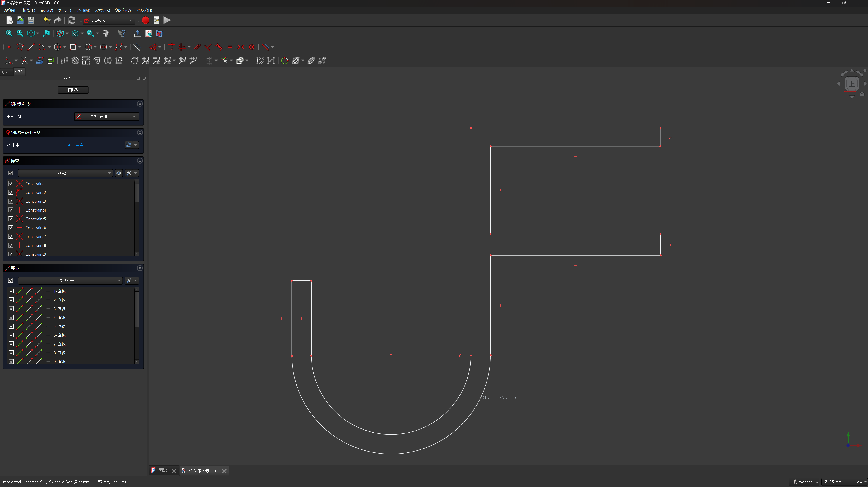868x487 pixels.
Task: Click the macro record red button
Action: click(x=146, y=20)
